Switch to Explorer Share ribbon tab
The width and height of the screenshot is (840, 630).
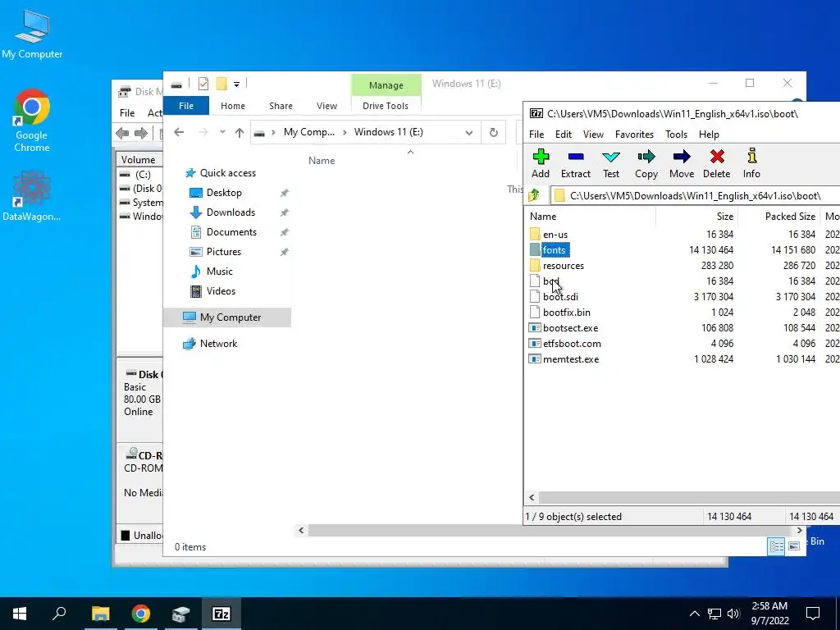(281, 106)
